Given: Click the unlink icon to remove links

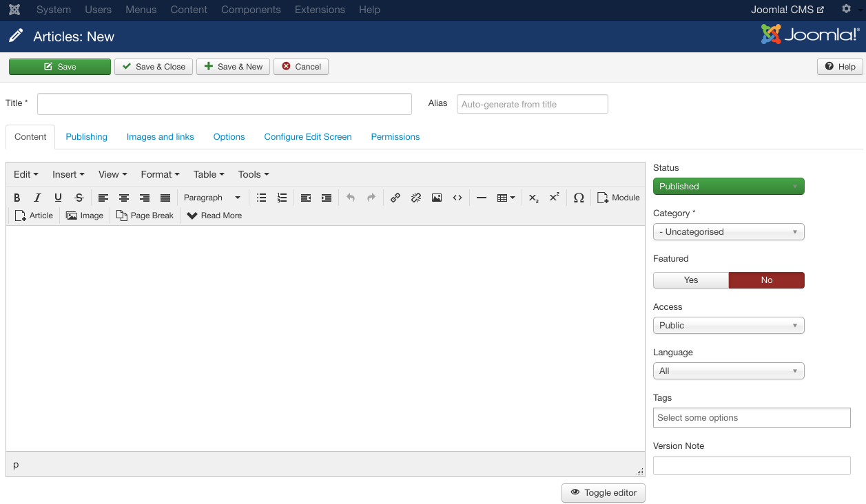Looking at the screenshot, I should click(416, 198).
